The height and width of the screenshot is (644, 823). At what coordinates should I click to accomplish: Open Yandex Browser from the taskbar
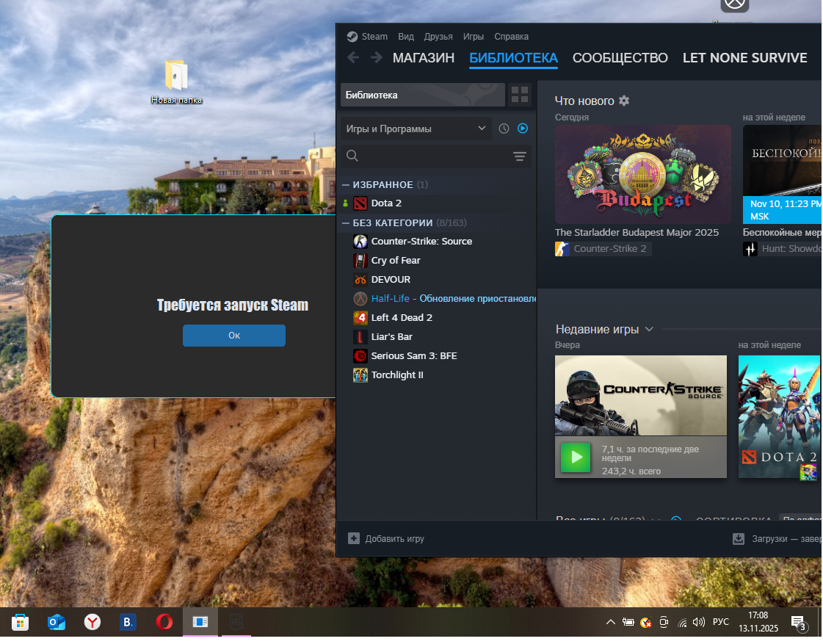[x=93, y=623]
